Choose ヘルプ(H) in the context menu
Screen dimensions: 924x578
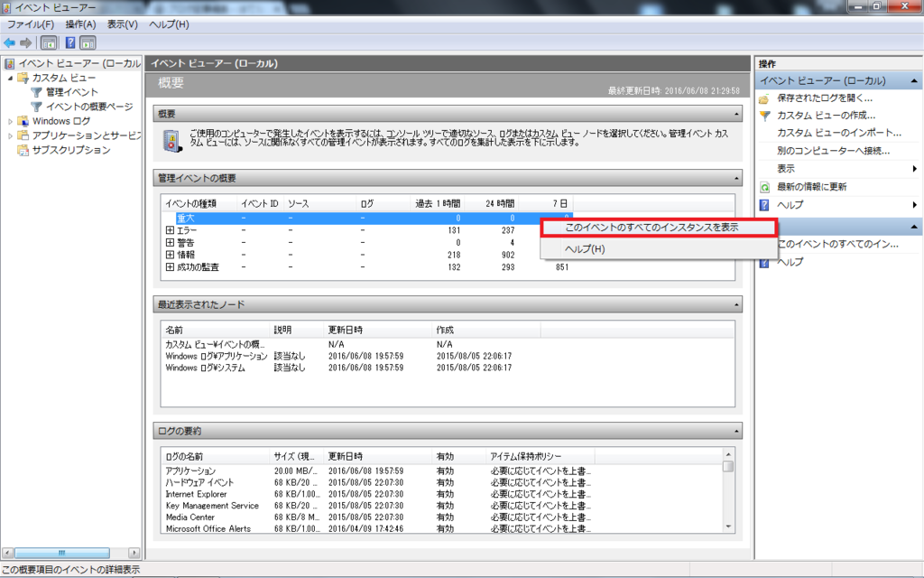click(658, 249)
